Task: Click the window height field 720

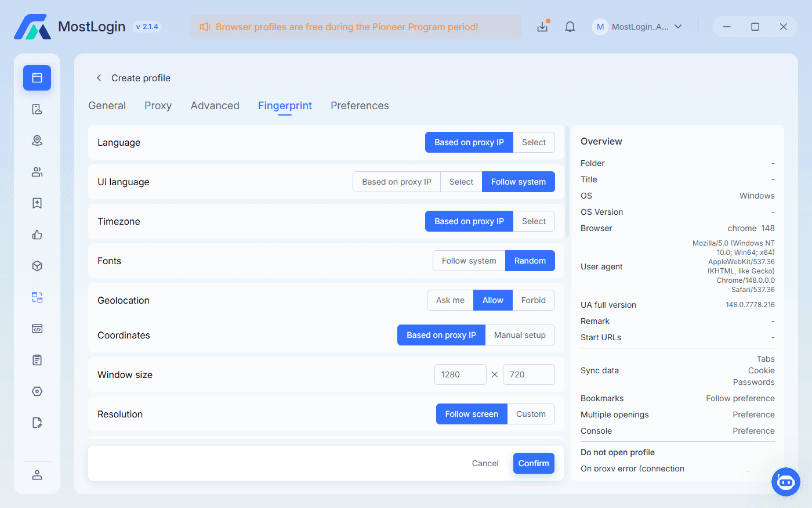Action: pos(529,374)
